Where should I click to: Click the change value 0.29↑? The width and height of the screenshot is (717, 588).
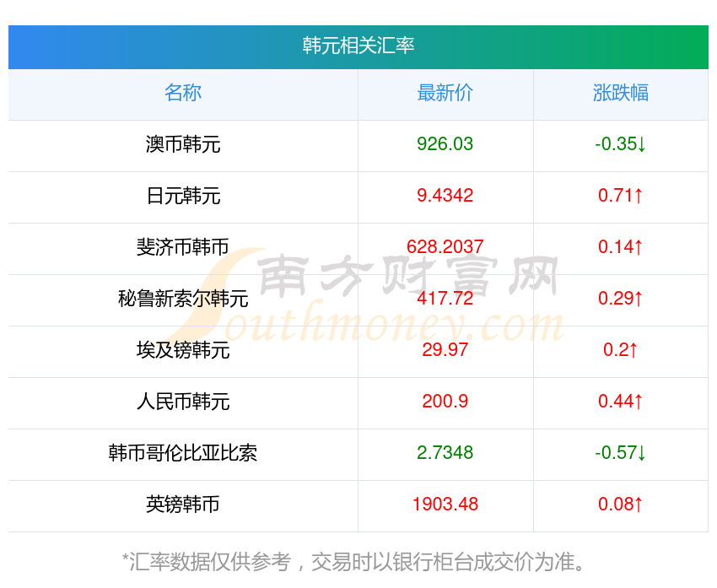(620, 299)
